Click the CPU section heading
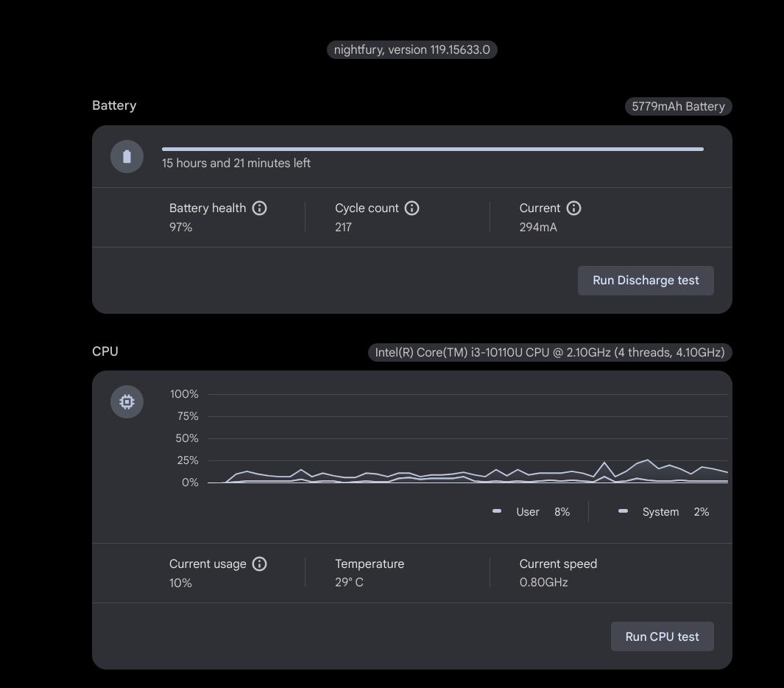This screenshot has width=784, height=688. pos(105,352)
